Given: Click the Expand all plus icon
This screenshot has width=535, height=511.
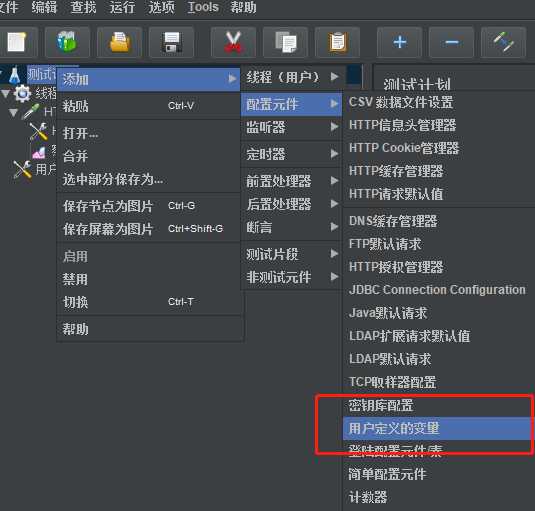Looking at the screenshot, I should (x=400, y=42).
